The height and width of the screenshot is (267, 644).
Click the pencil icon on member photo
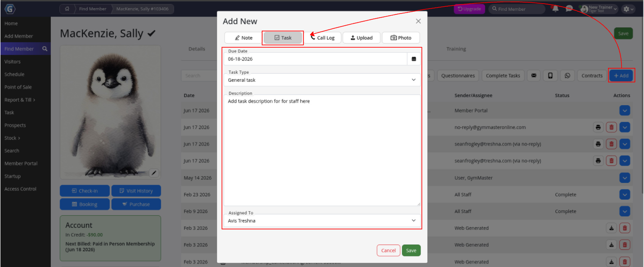point(154,173)
